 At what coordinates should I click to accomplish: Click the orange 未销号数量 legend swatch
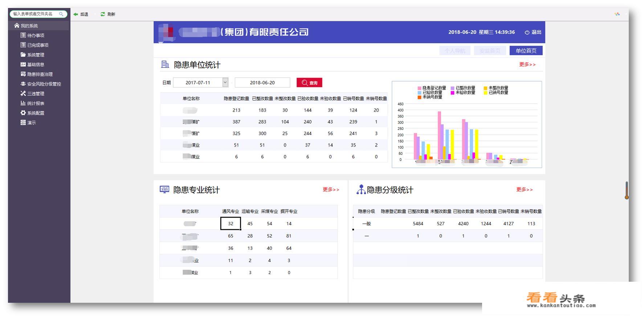419,97
